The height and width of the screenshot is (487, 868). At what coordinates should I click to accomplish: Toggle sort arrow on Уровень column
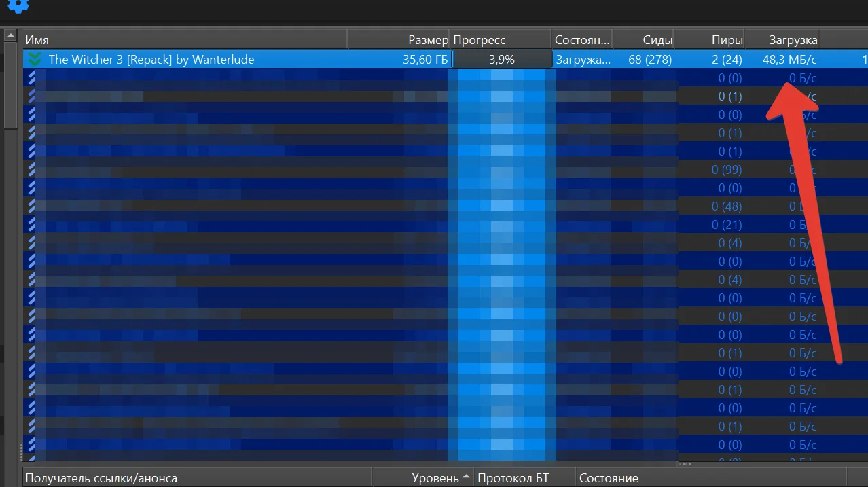(466, 477)
